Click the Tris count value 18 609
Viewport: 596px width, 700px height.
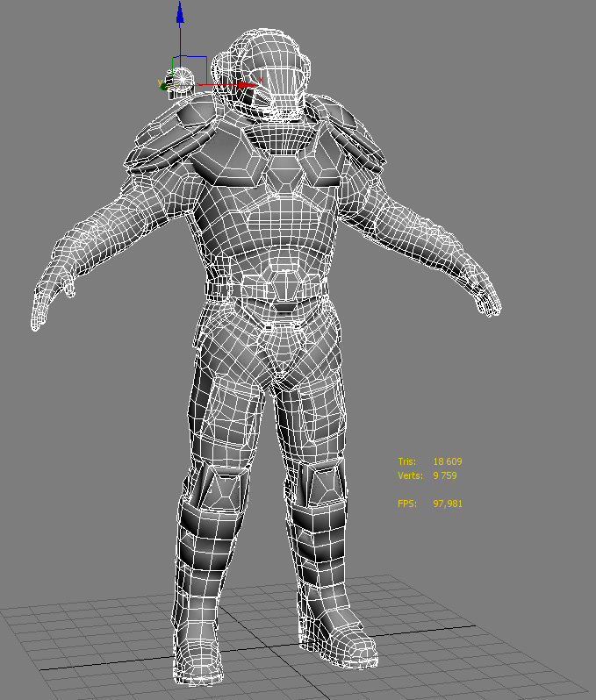pyautogui.click(x=448, y=461)
